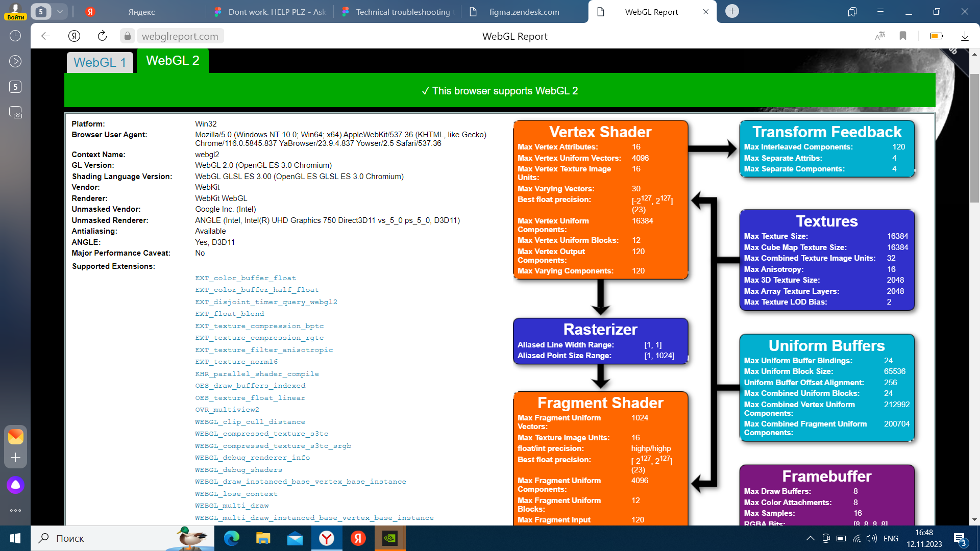Open EXT_float_blend extension link
Viewport: 980px width, 551px height.
point(230,314)
